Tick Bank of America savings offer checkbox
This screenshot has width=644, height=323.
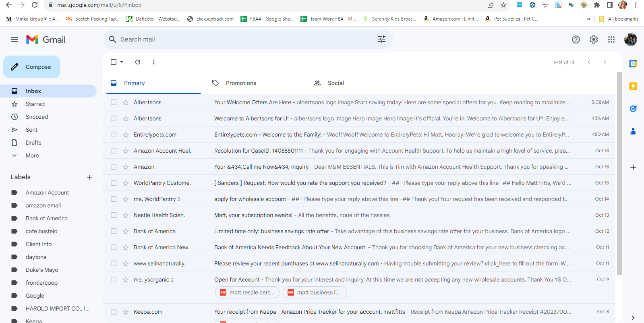[x=114, y=231]
